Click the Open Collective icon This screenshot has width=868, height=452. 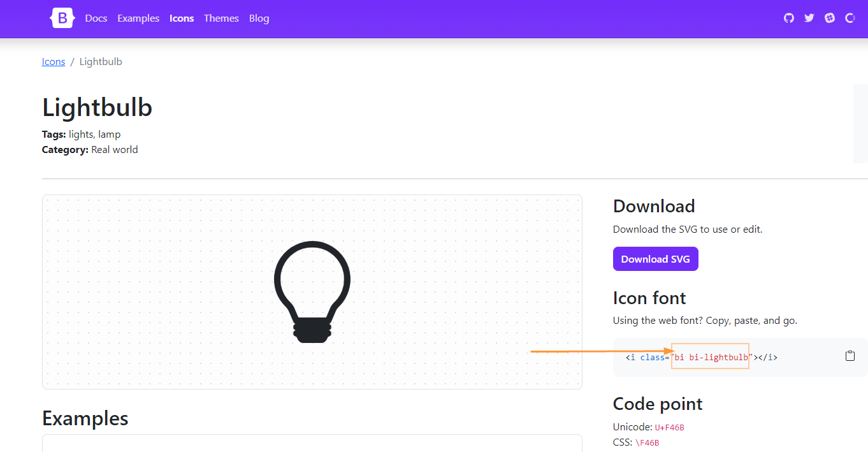click(x=850, y=18)
